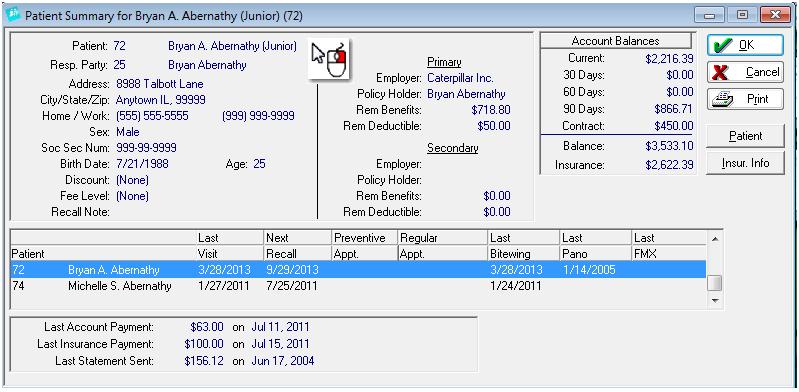Click the contract balance $450.00
The height and width of the screenshot is (392, 799).
[x=674, y=125]
